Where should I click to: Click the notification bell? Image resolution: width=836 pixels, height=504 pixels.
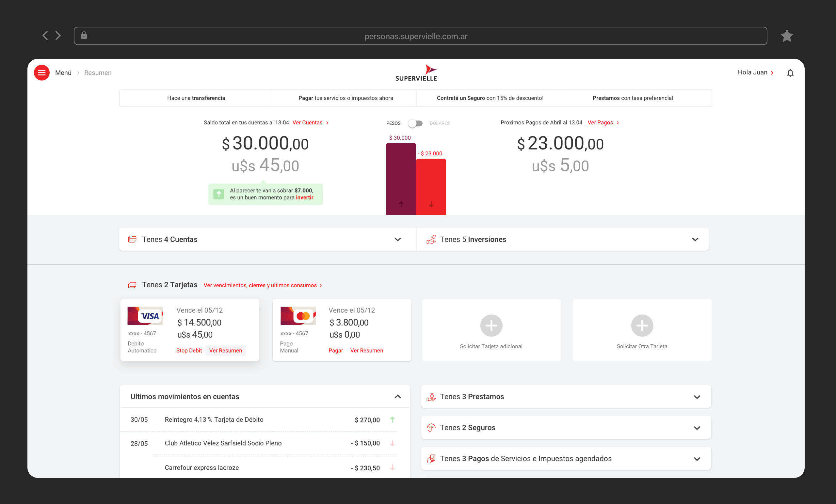pos(791,72)
